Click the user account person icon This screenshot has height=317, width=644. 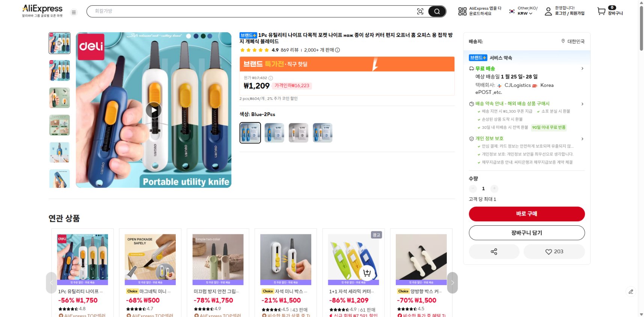coord(549,12)
